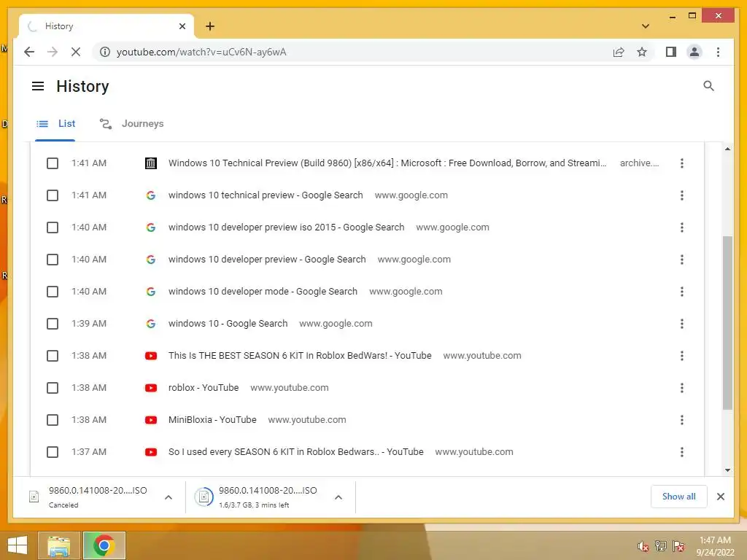Check the windows 10 technical preview search entry
The image size is (747, 560).
point(53,195)
